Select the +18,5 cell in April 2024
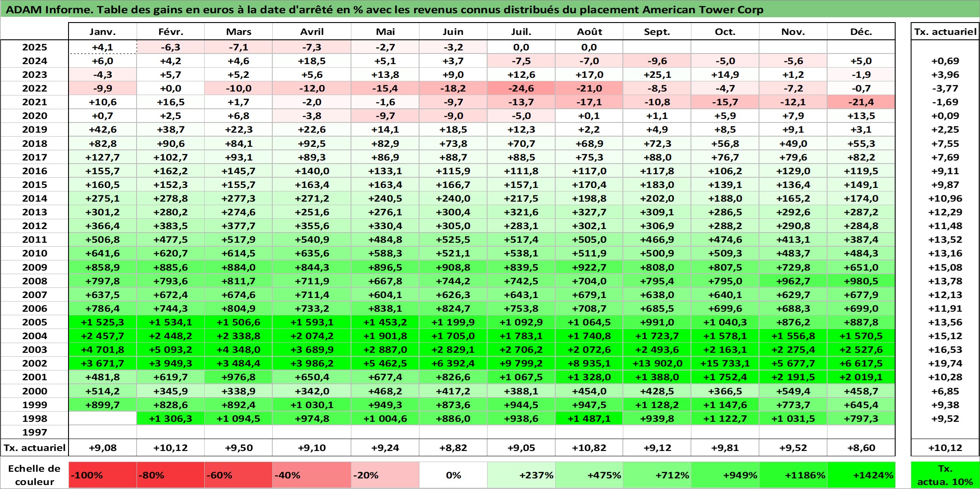Viewport: 980px width, 489px height. click(312, 61)
